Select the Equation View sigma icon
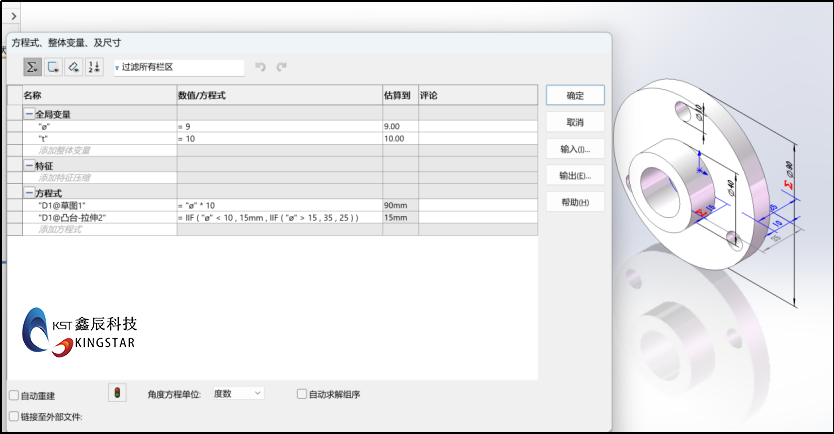 pos(33,67)
